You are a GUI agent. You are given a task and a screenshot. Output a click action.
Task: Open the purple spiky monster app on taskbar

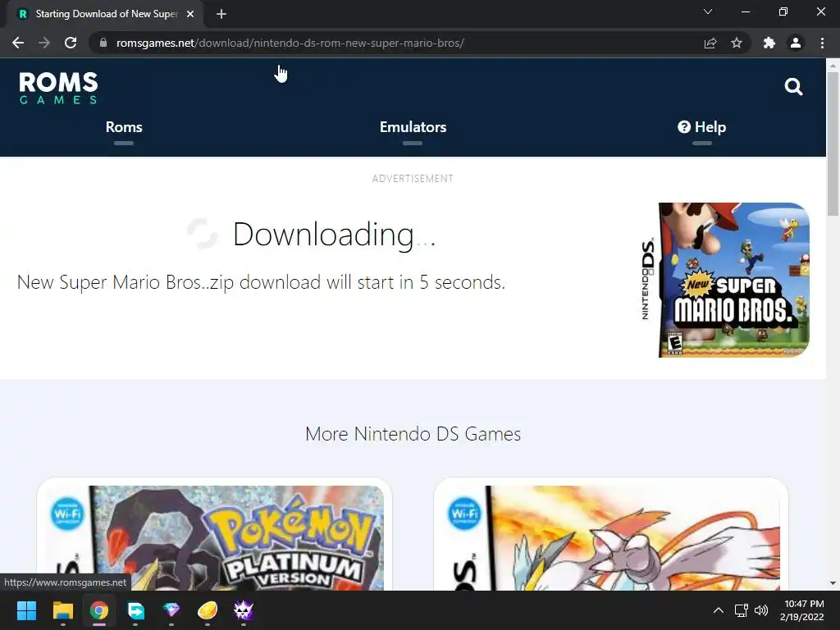point(244,610)
